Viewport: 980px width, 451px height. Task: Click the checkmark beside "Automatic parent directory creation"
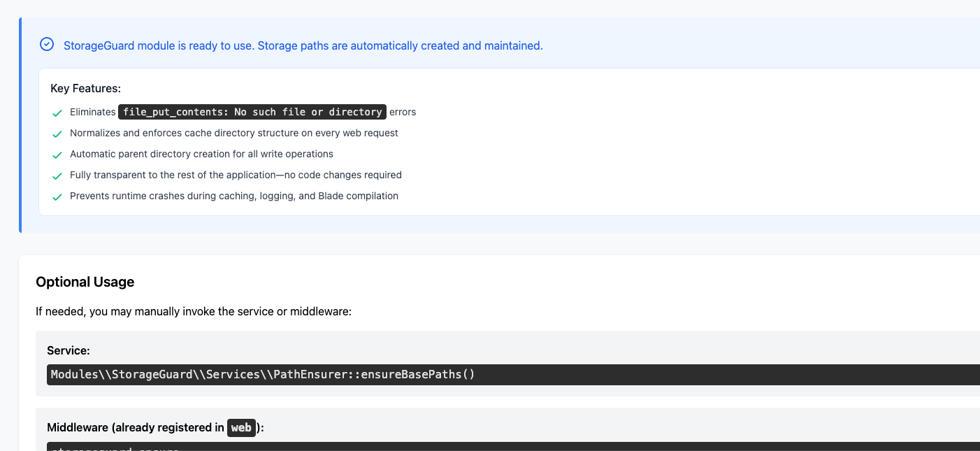point(57,155)
